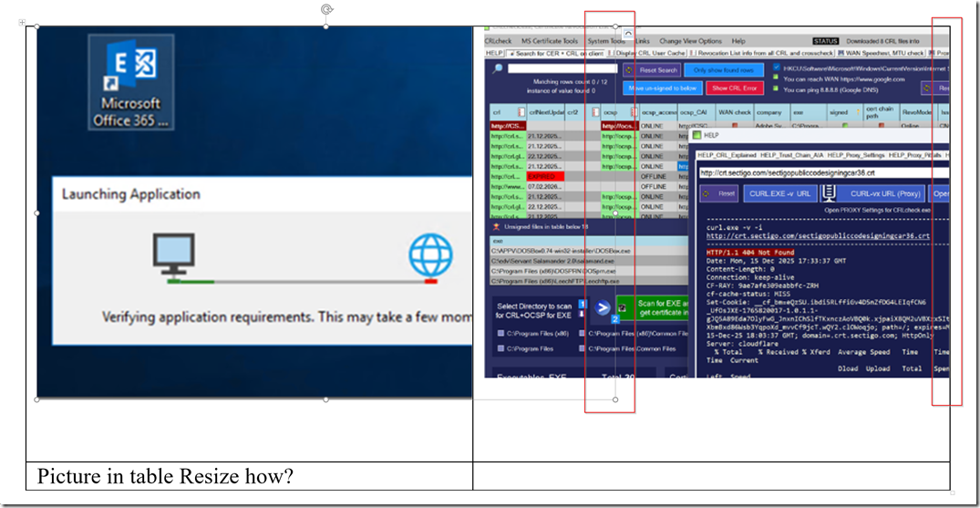
Task: Click the table move handle at top-left corner
Action: tap(23, 23)
